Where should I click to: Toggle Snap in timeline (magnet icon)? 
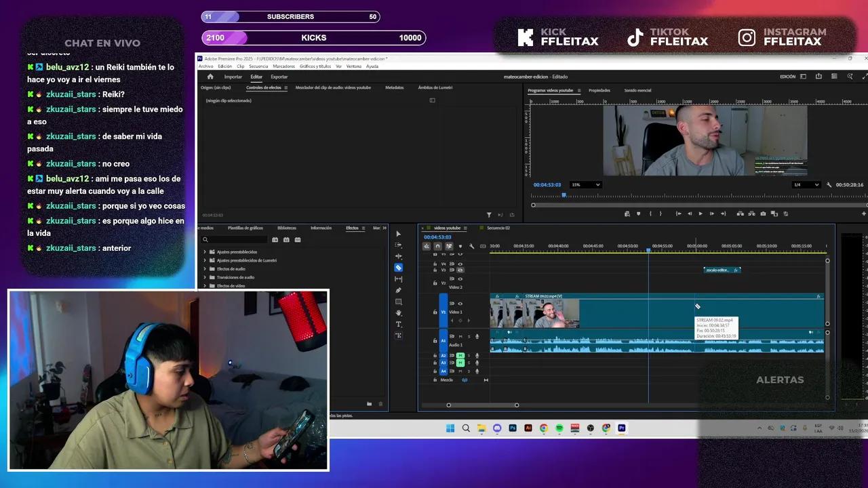[x=437, y=246]
